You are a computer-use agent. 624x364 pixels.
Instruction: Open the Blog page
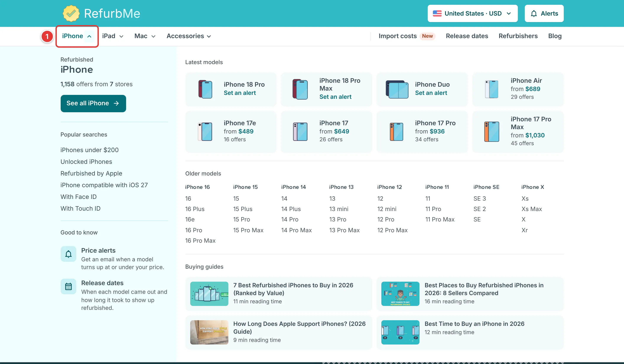pos(555,36)
